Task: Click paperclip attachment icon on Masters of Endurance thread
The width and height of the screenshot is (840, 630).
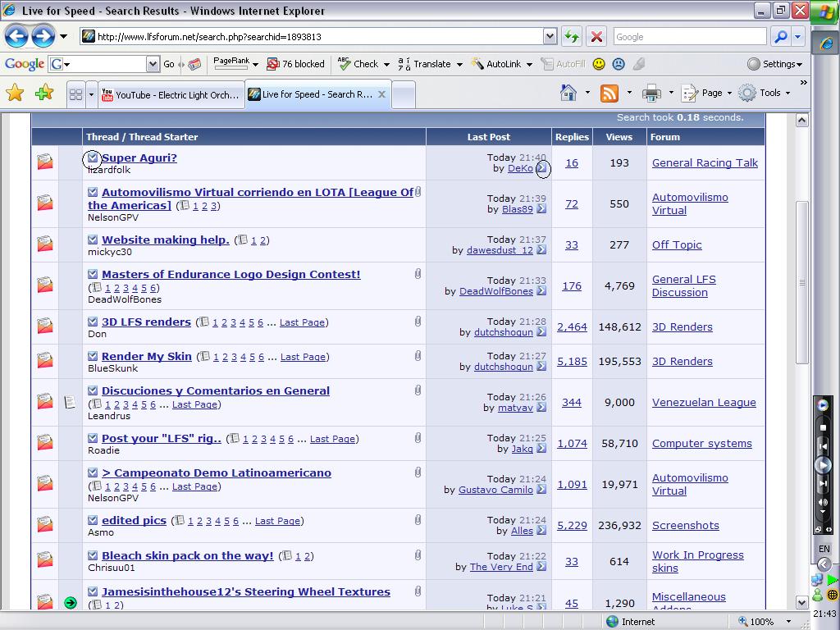Action: coord(418,274)
